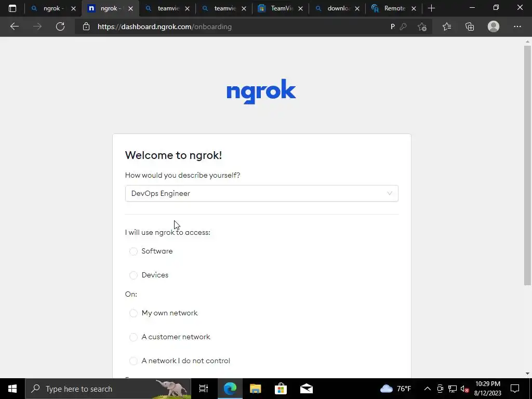The image size is (532, 399).
Task: Click the muted volume tray icon
Action: (465, 389)
